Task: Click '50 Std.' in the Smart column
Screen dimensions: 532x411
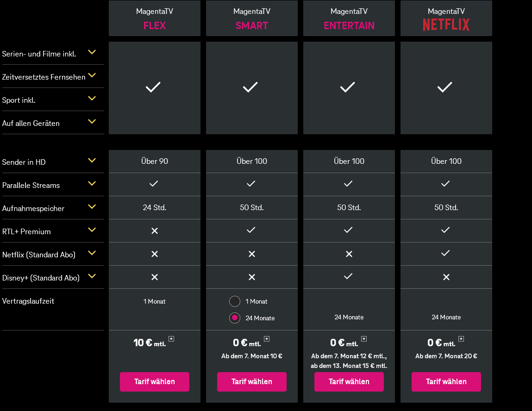Action: [252, 207]
